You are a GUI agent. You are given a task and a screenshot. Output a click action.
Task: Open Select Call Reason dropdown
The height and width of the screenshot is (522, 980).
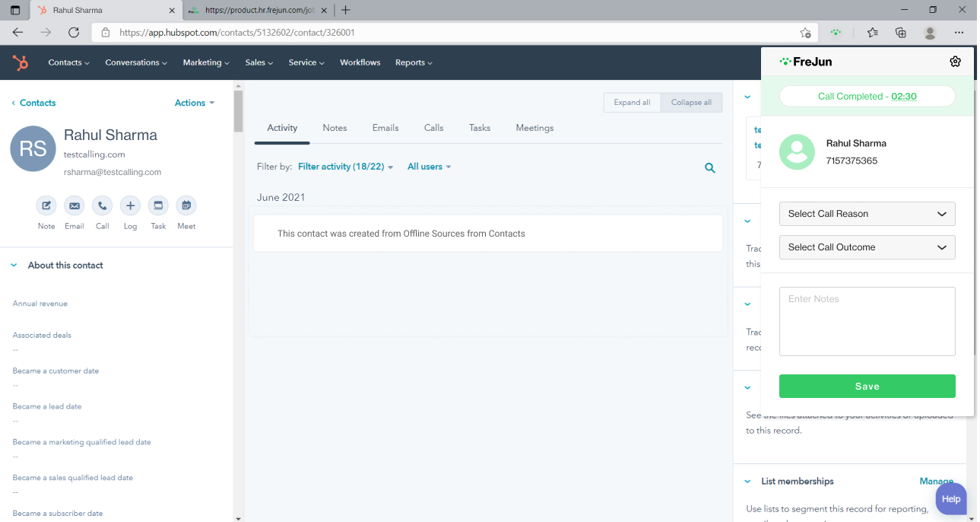click(867, 214)
